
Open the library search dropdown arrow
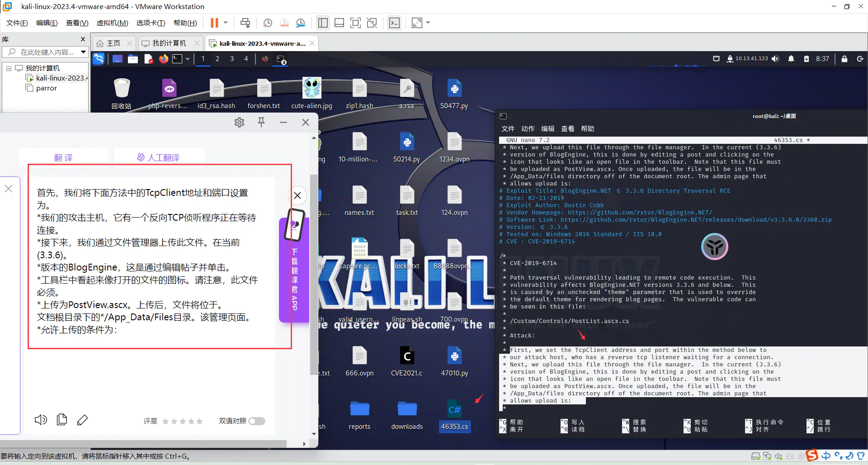83,52
